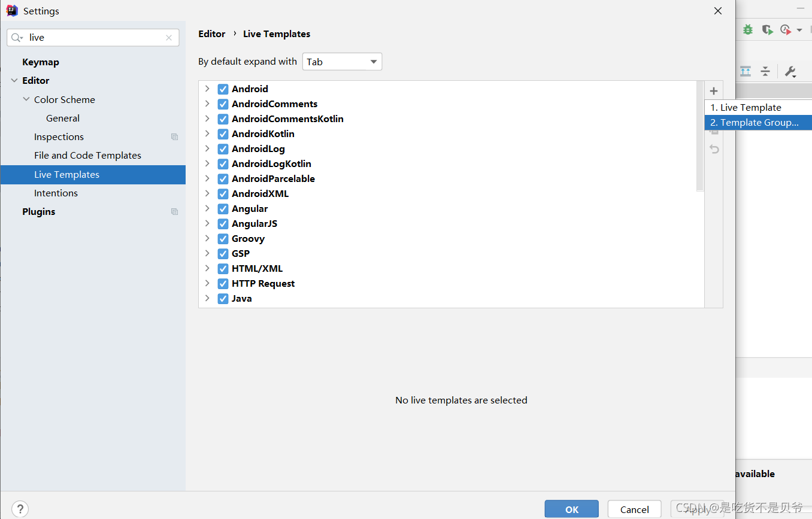
Task: Select Live Templates in sidebar
Action: [x=93, y=175]
